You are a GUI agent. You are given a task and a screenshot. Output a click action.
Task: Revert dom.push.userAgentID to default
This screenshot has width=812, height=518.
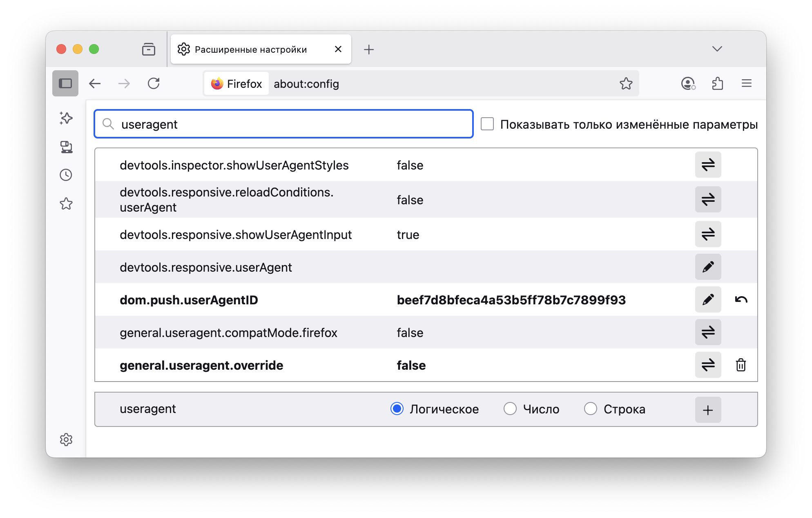point(741,299)
